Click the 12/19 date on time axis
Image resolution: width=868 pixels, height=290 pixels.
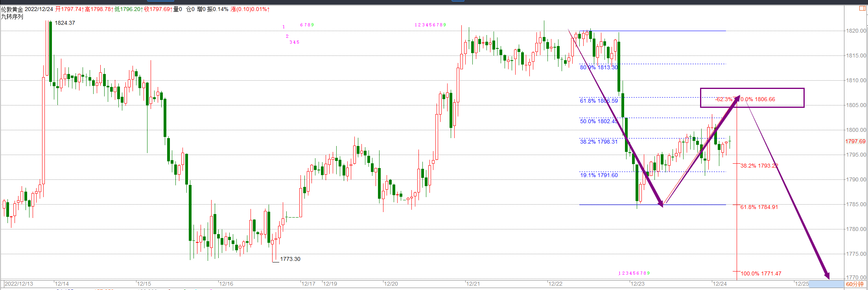click(330, 284)
